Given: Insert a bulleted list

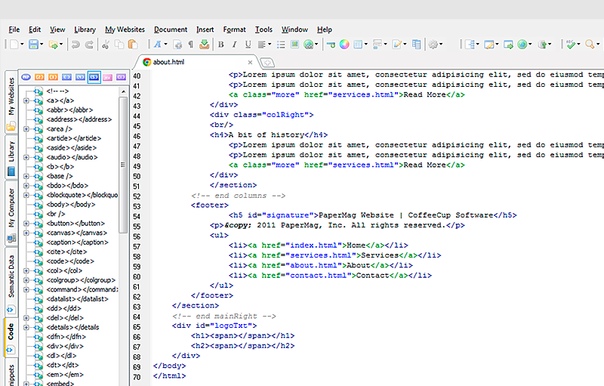Looking at the screenshot, I should [x=281, y=45].
